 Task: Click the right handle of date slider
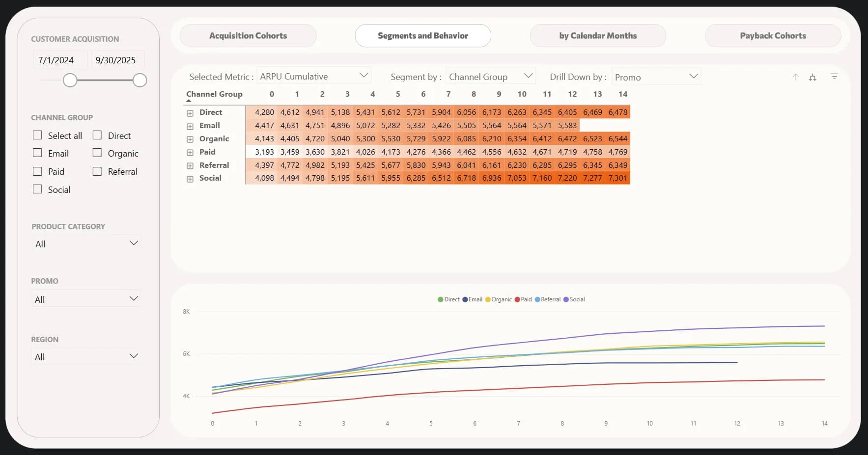coord(140,80)
